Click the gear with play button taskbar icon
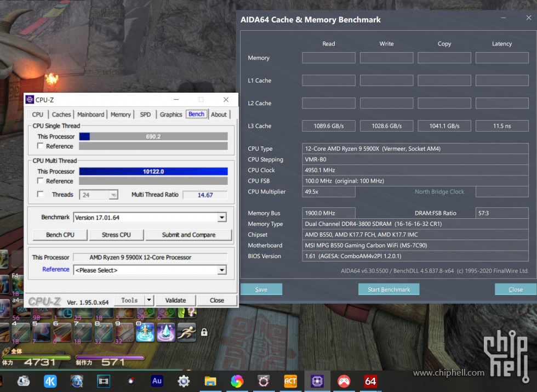 pos(184,381)
